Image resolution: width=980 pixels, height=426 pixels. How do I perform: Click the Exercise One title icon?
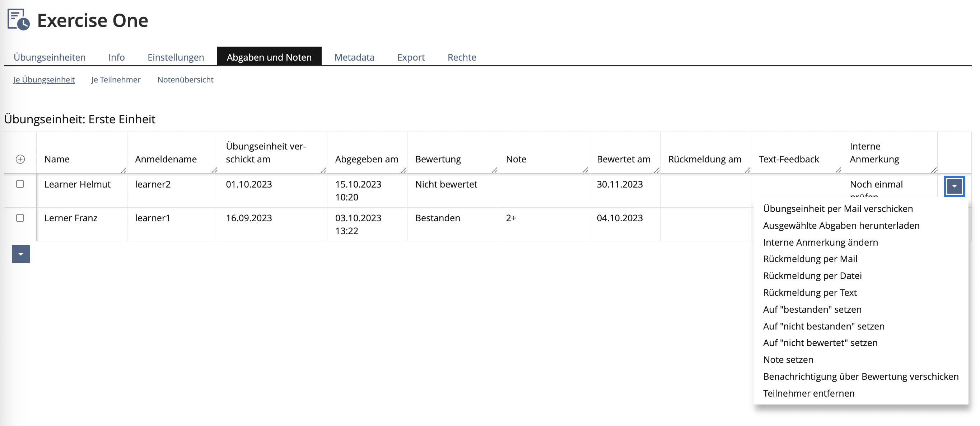18,19
